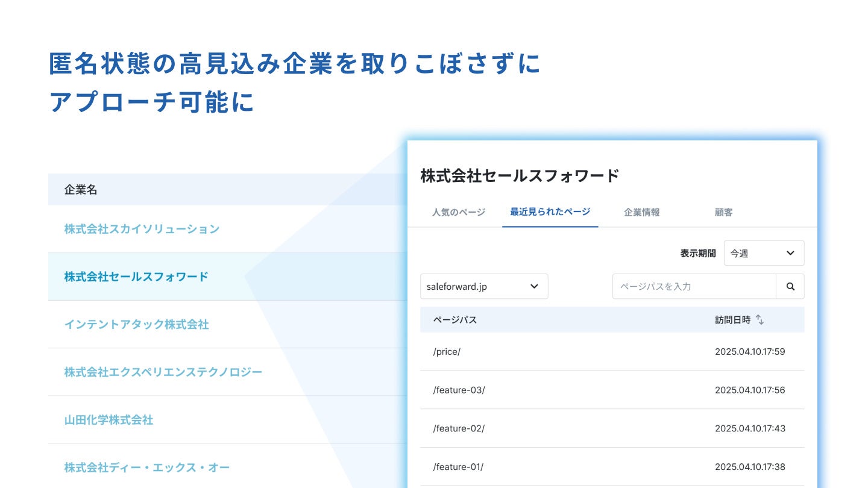Click the /feature-02/ page path
Image resolution: width=868 pixels, height=488 pixels.
coord(459,428)
